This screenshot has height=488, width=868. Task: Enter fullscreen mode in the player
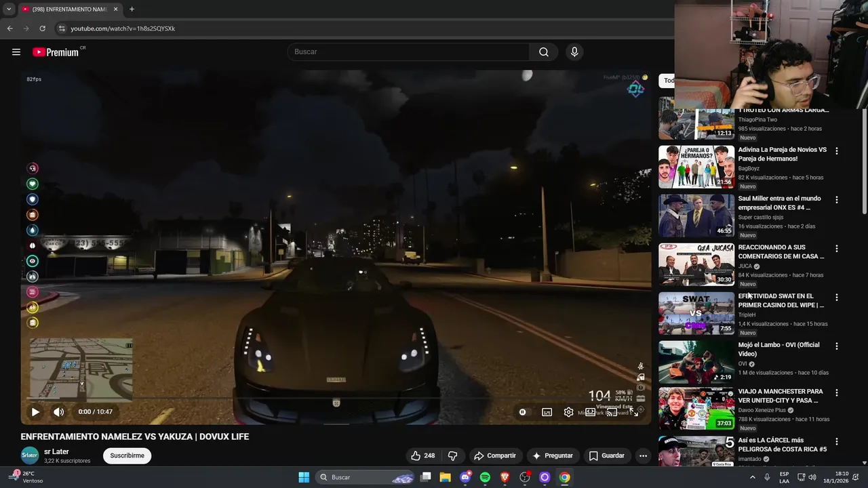tap(634, 411)
